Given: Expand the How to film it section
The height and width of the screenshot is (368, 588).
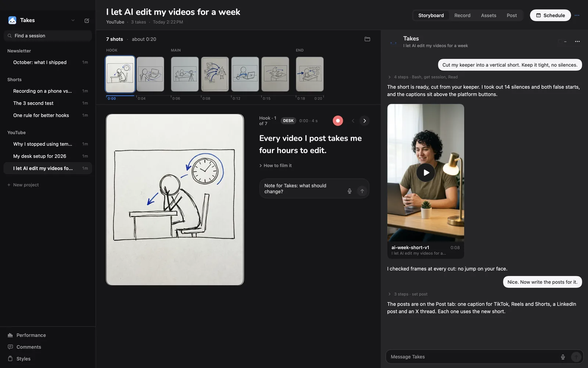Looking at the screenshot, I should 275,166.
